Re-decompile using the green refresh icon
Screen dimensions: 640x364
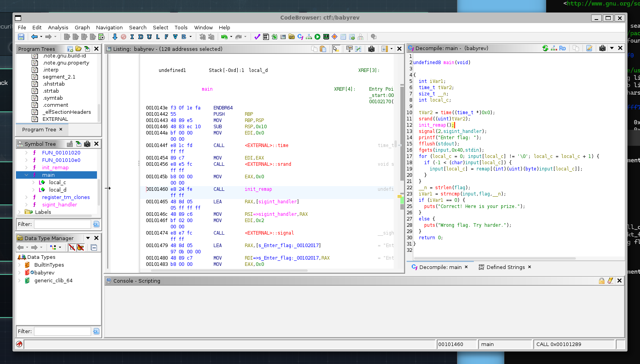point(545,48)
